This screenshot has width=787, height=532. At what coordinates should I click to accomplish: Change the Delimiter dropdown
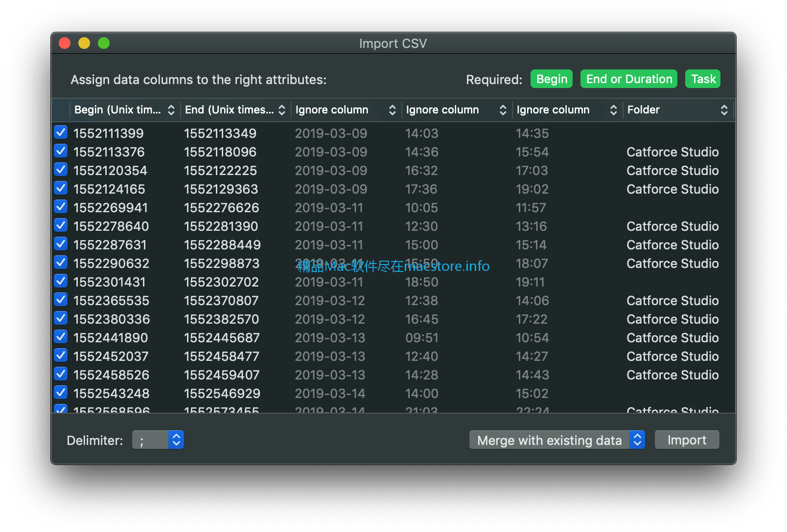(158, 440)
